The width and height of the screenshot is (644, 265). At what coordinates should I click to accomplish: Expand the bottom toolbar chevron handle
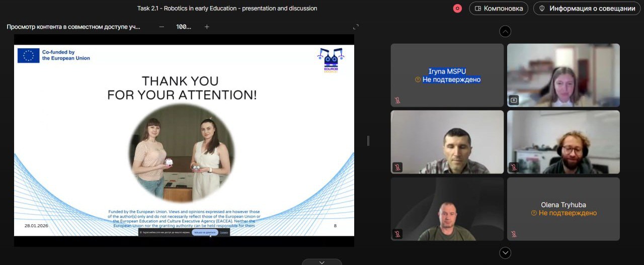pyautogui.click(x=322, y=262)
